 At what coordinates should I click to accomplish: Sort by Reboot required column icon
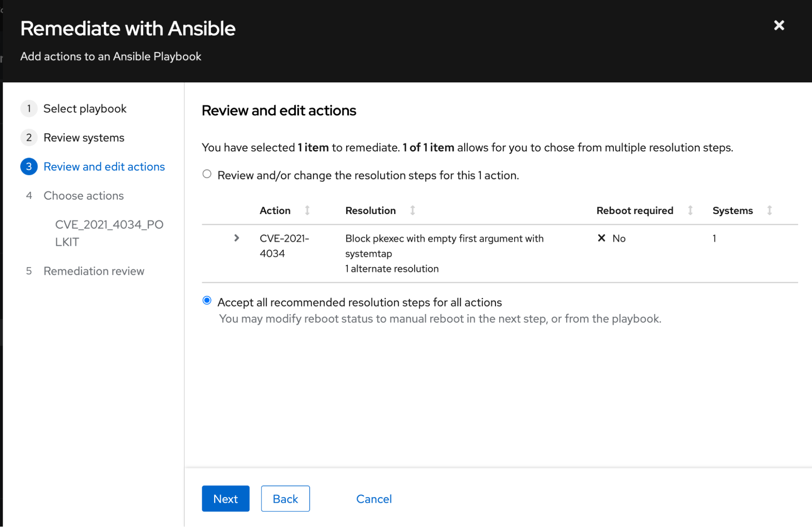coord(690,210)
